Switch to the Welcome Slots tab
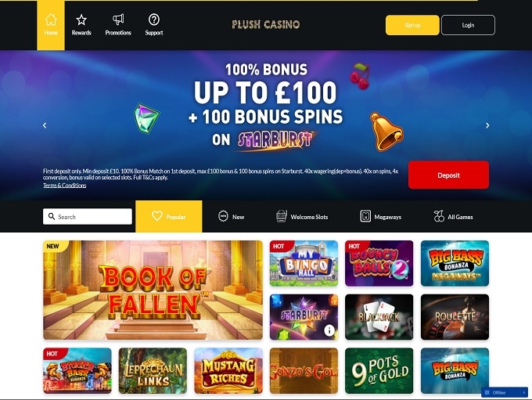532x400 pixels. [302, 216]
